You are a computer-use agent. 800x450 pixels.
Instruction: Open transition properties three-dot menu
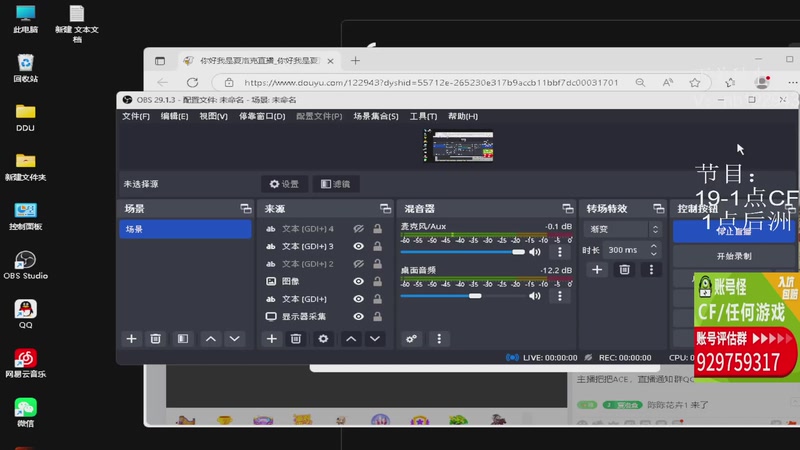click(x=651, y=269)
